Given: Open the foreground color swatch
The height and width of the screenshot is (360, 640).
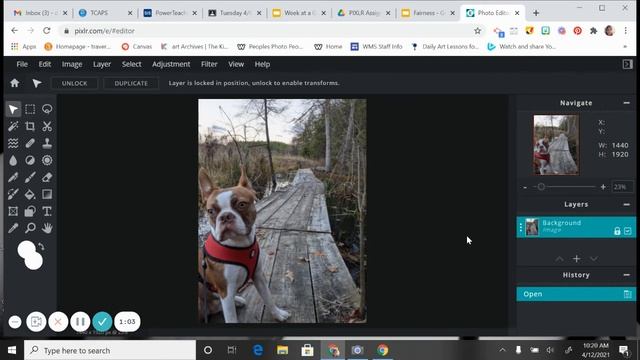Looking at the screenshot, I should point(25,249).
